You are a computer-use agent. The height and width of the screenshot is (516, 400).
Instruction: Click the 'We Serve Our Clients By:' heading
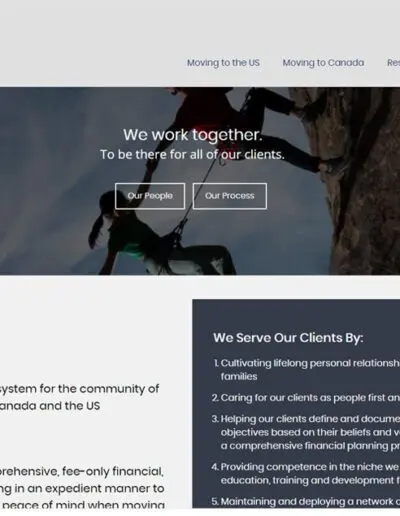click(x=288, y=338)
